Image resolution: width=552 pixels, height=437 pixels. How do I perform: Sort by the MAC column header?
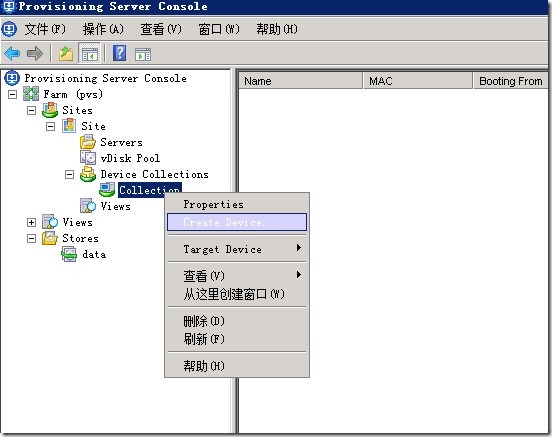pos(418,81)
